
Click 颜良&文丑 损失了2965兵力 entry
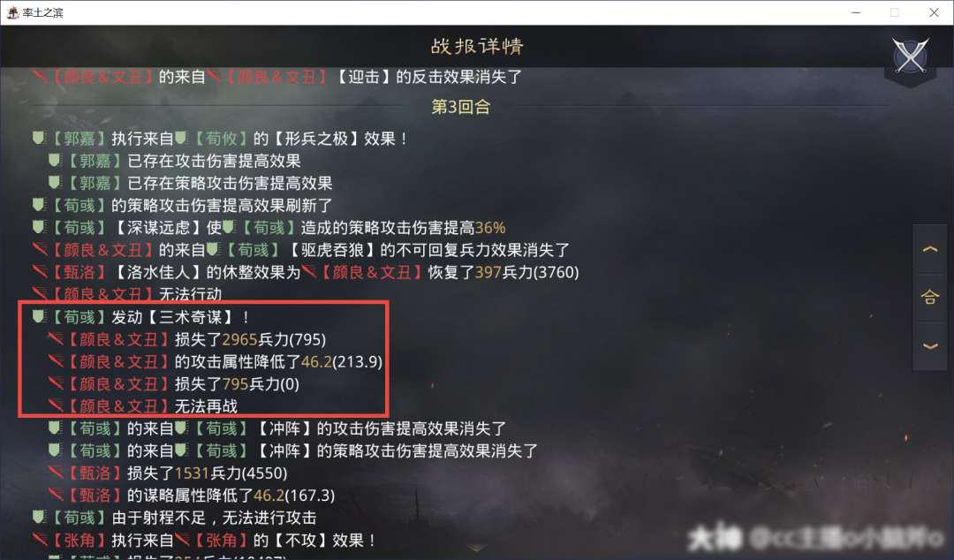tap(195, 339)
